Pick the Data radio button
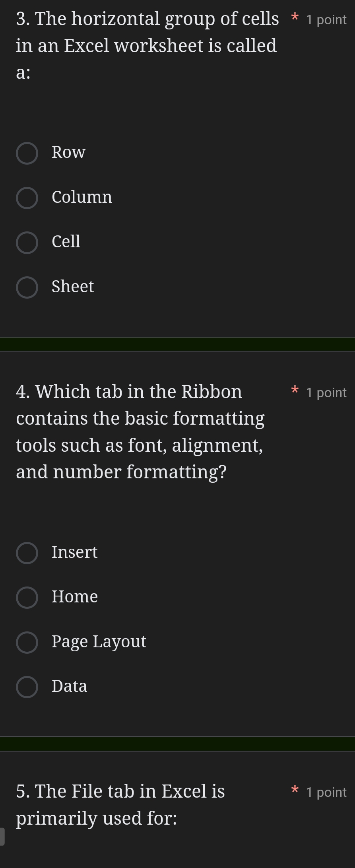The height and width of the screenshot is (868, 355). tap(27, 687)
